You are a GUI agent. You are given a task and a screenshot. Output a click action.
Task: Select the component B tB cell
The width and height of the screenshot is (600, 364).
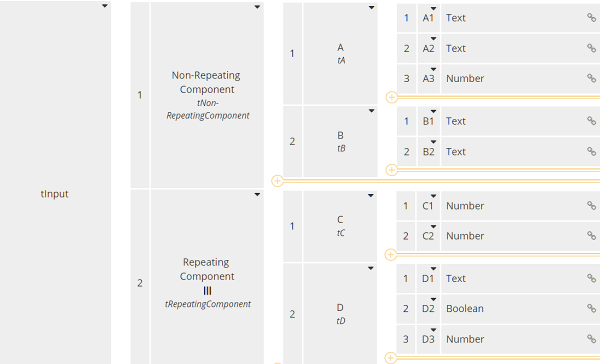coord(340,141)
